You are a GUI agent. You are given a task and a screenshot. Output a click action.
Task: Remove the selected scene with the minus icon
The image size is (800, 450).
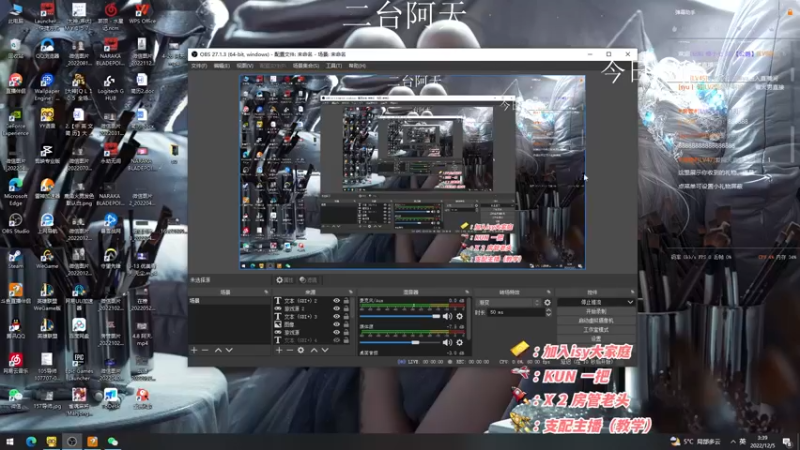point(205,351)
